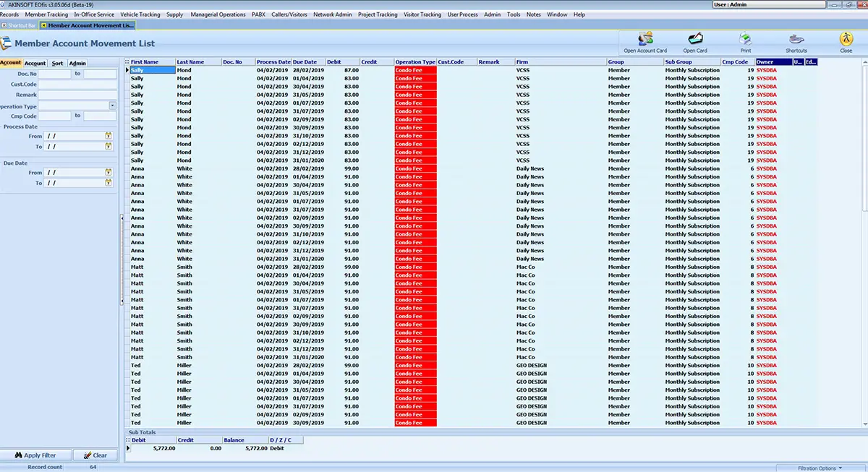Screen dimensions: 868x472
Task: Click the Remark input field
Action: tap(78, 95)
